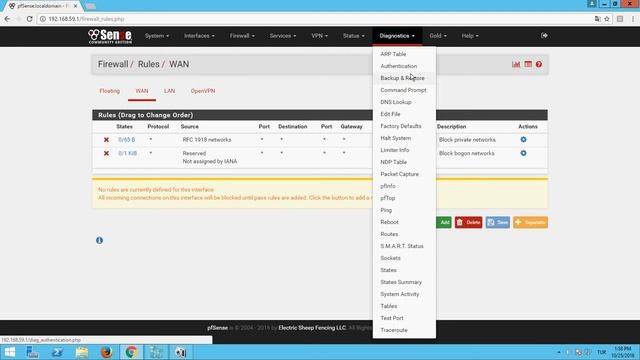Screen dimensions: 640x360
Task: Open the Gold dropdown menu
Action: coord(438,36)
